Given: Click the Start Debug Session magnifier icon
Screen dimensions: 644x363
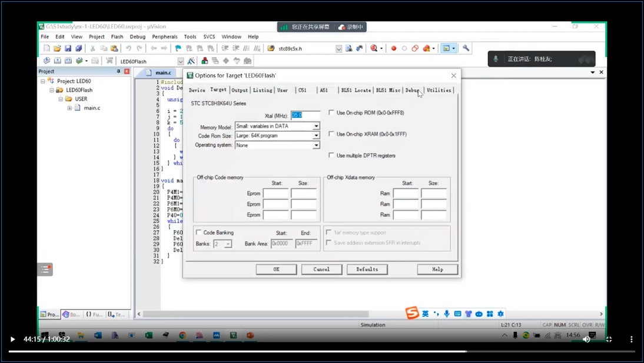Looking at the screenshot, I should (x=374, y=48).
